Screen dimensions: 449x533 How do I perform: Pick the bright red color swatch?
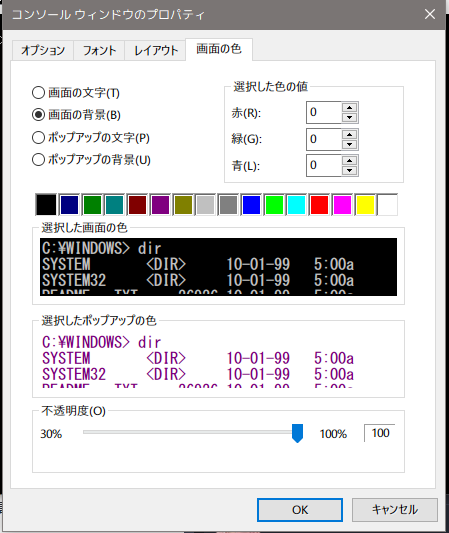pos(320,205)
